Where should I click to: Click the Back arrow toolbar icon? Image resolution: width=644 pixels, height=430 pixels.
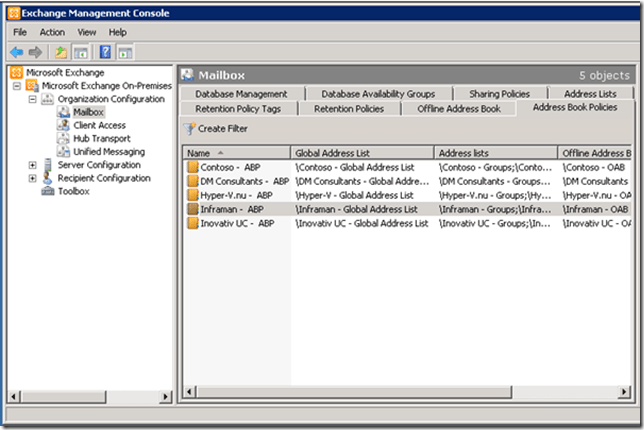(17, 51)
